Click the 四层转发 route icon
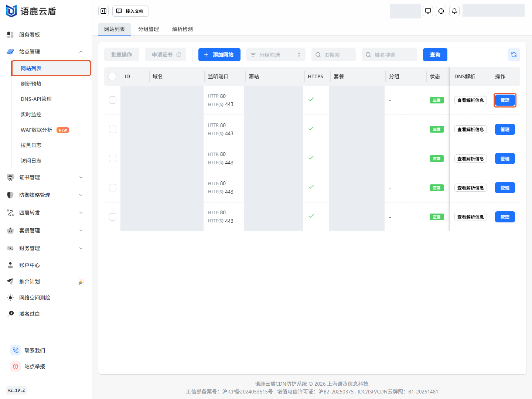 [10, 213]
